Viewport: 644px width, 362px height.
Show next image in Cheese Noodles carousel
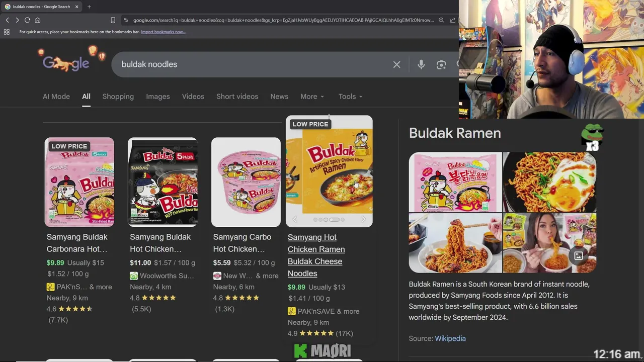[363, 220]
